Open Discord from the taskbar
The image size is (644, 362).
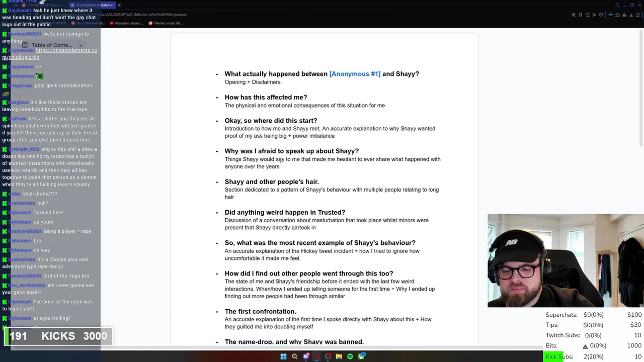coord(306,356)
